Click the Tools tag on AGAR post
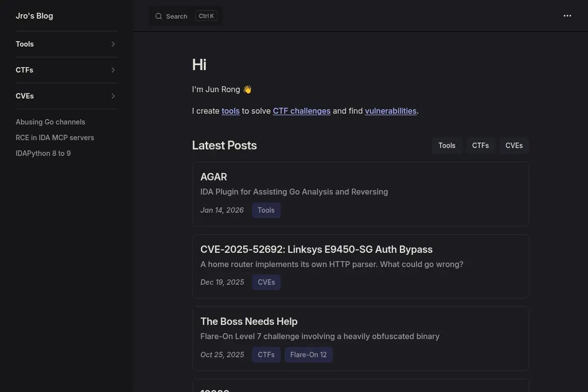The width and height of the screenshot is (588, 392). coord(266,210)
